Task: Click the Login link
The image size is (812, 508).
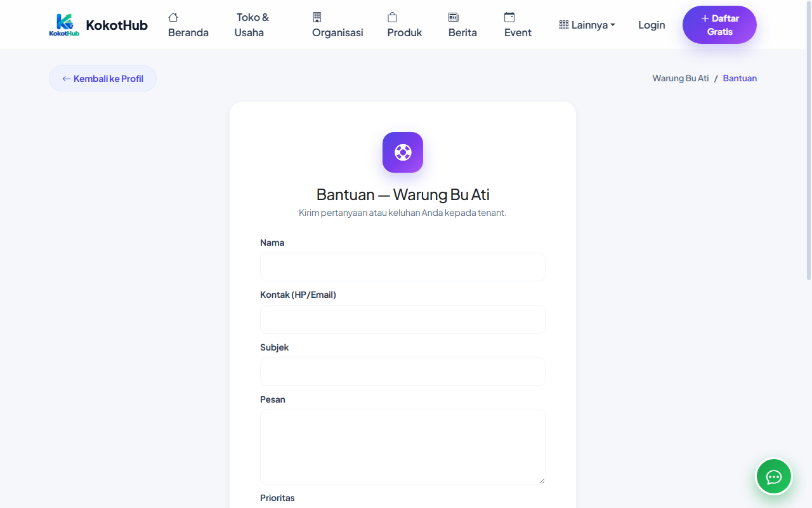Action: (x=652, y=25)
